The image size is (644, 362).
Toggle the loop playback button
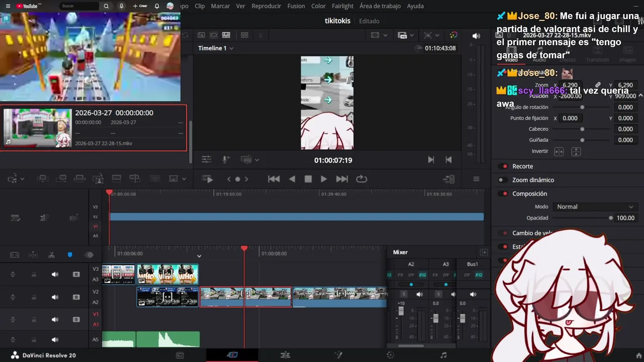pyautogui.click(x=361, y=179)
